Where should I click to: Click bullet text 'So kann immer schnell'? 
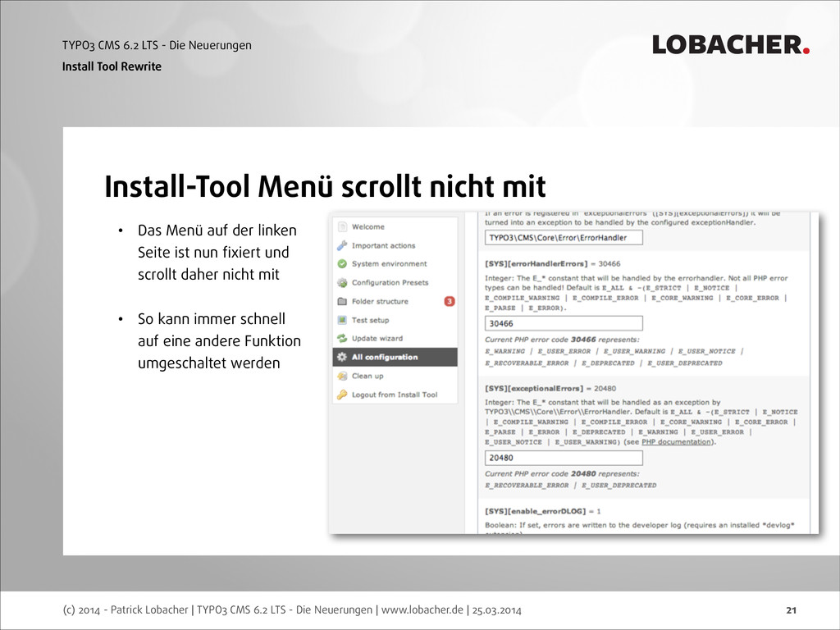211,319
